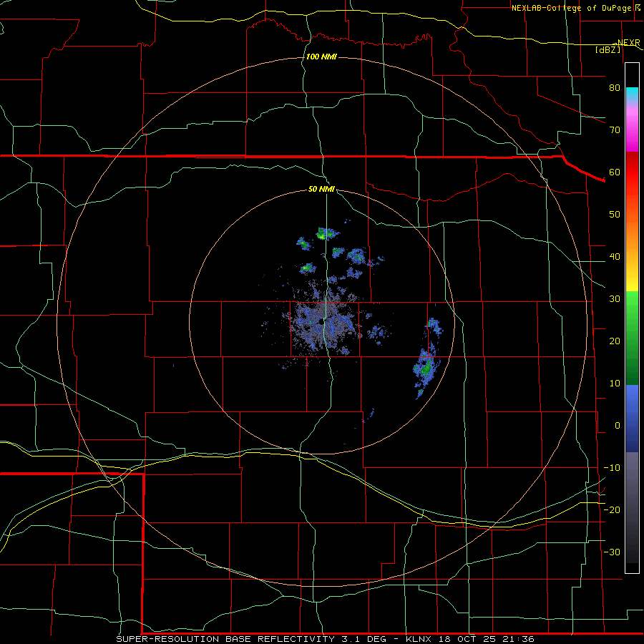Click the 30 value on the dBZ scale
The height and width of the screenshot is (644, 644).
[615, 298]
